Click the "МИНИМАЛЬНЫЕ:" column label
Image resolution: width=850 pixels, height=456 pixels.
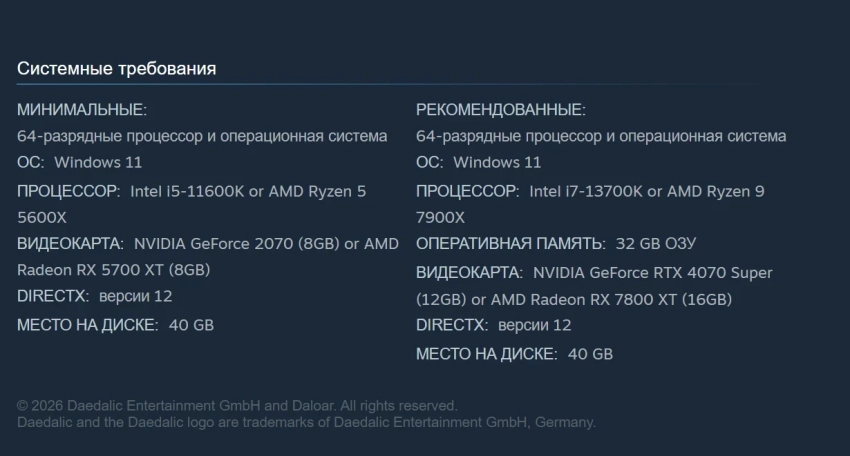pyautogui.click(x=82, y=109)
